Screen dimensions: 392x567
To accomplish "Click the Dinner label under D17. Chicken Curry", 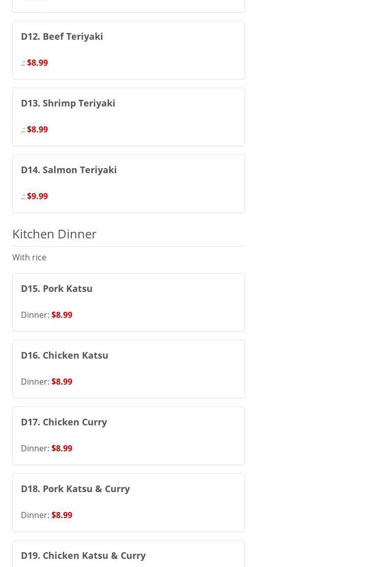I will pos(35,449).
